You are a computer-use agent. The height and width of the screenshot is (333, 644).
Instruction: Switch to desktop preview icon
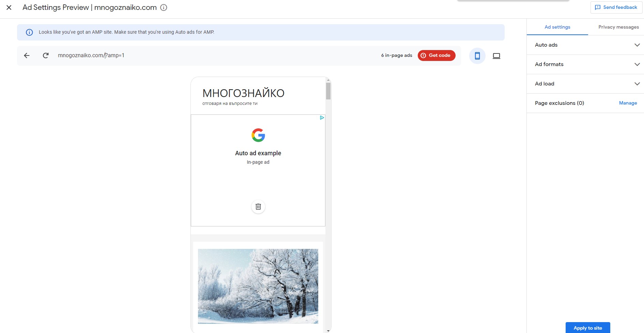(496, 56)
